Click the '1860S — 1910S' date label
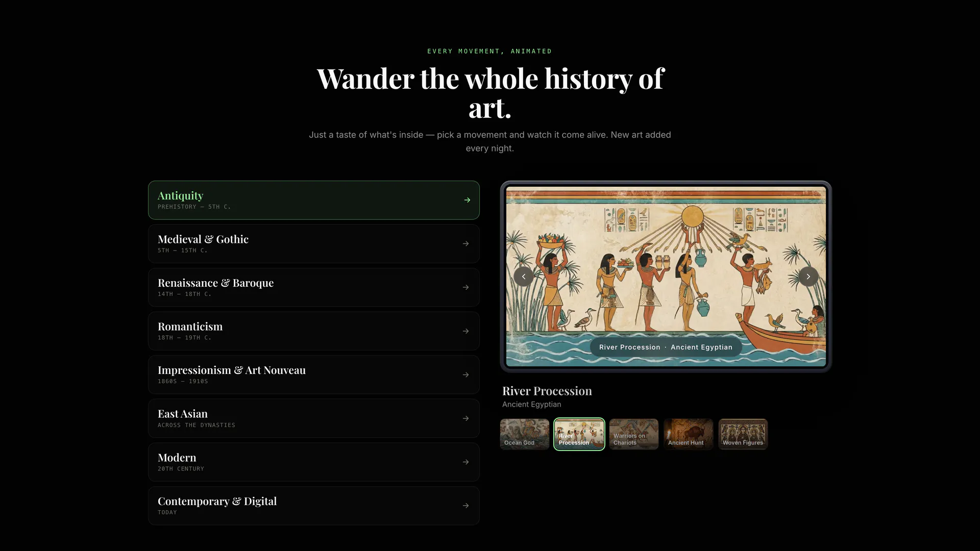The height and width of the screenshot is (551, 980). coord(183,382)
